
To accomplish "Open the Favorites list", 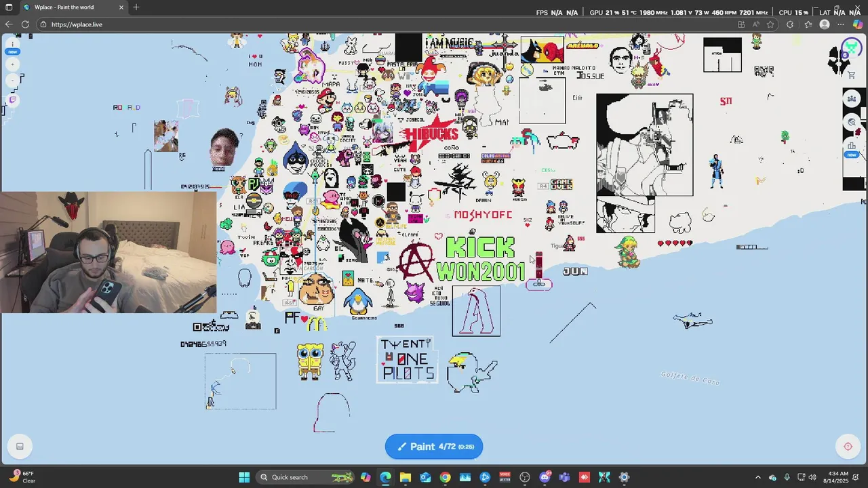I will 808,24.
